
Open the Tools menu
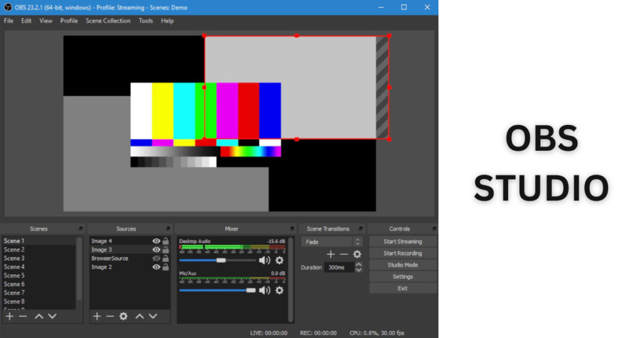tap(146, 21)
